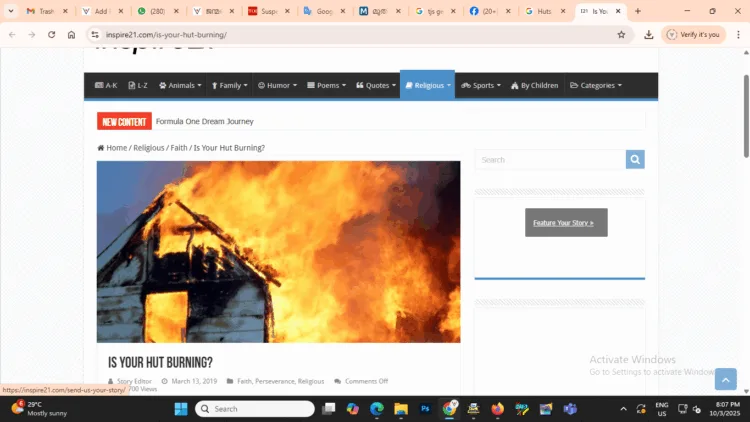Expand the Animals dropdown menu

point(180,86)
